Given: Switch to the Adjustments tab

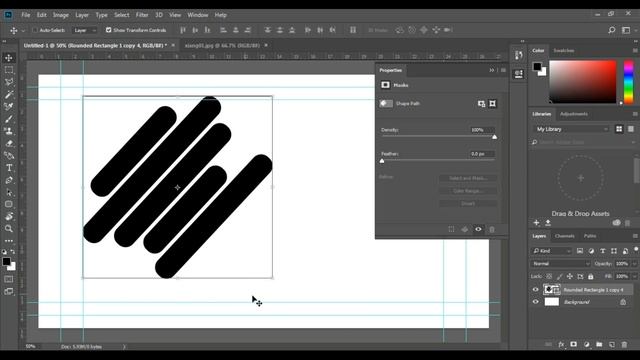Looking at the screenshot, I should (573, 114).
